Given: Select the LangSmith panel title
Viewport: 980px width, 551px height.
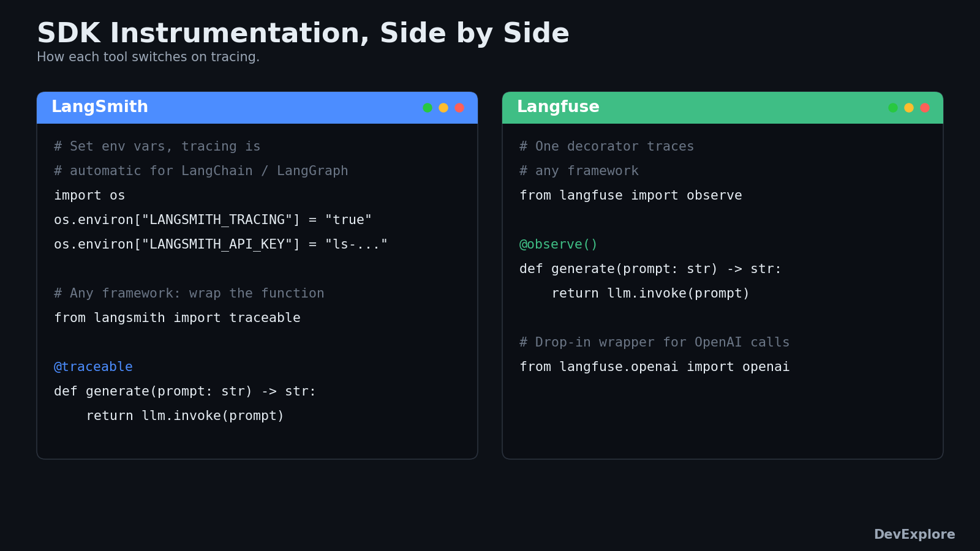Looking at the screenshot, I should 100,107.
